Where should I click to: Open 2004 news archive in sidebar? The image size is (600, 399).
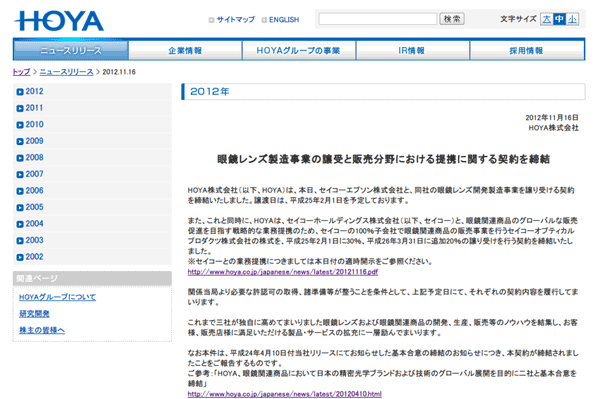[34, 223]
